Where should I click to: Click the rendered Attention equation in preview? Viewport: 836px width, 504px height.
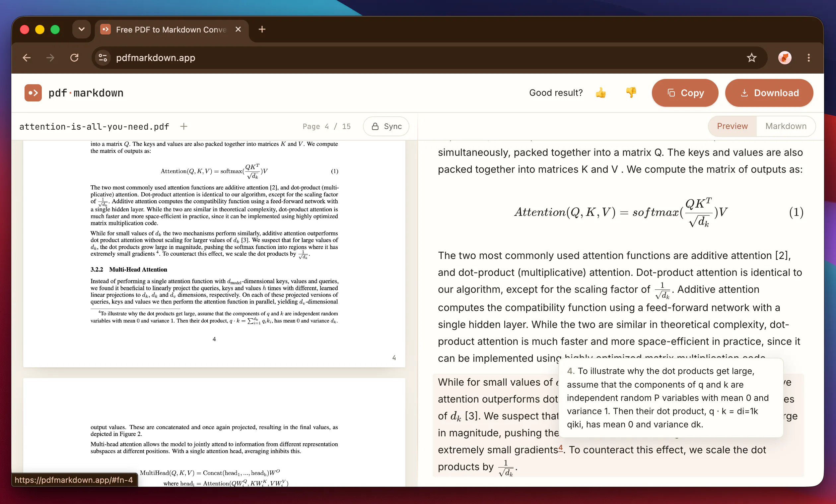(x=621, y=212)
